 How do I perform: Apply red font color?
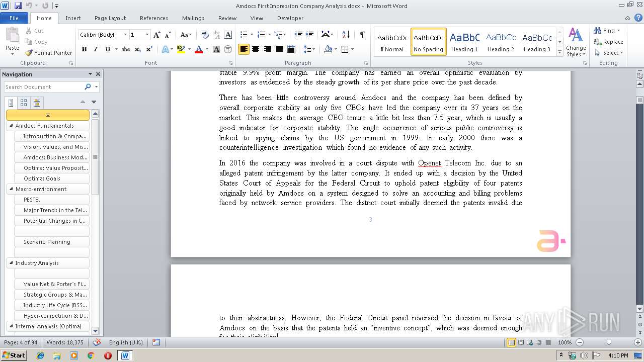[198, 49]
